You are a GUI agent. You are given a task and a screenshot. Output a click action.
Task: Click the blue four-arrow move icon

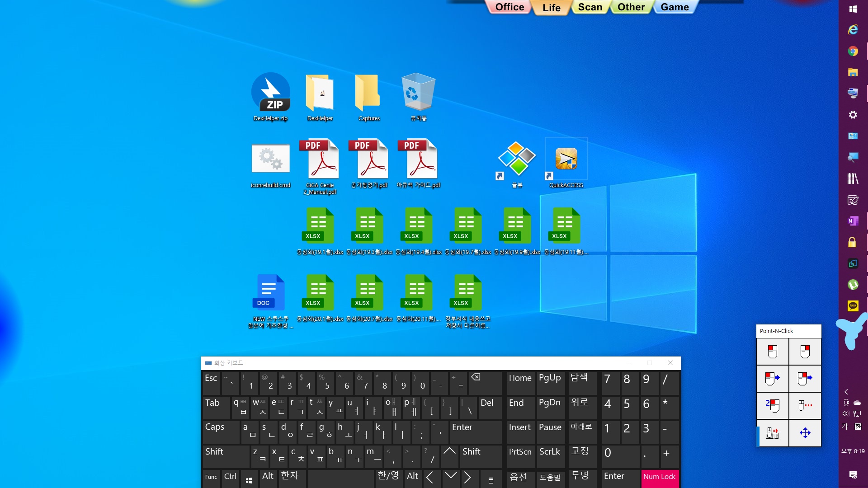(805, 433)
